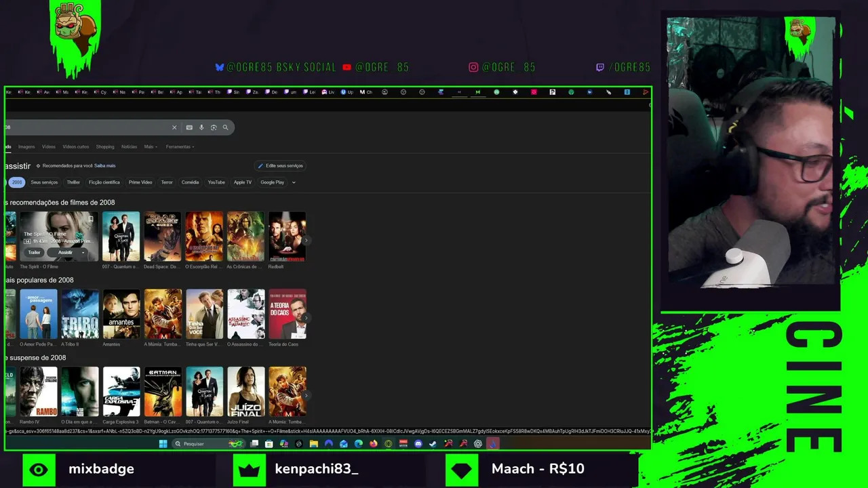
Task: Open the Carga Explosiva 3 poster
Action: (121, 392)
